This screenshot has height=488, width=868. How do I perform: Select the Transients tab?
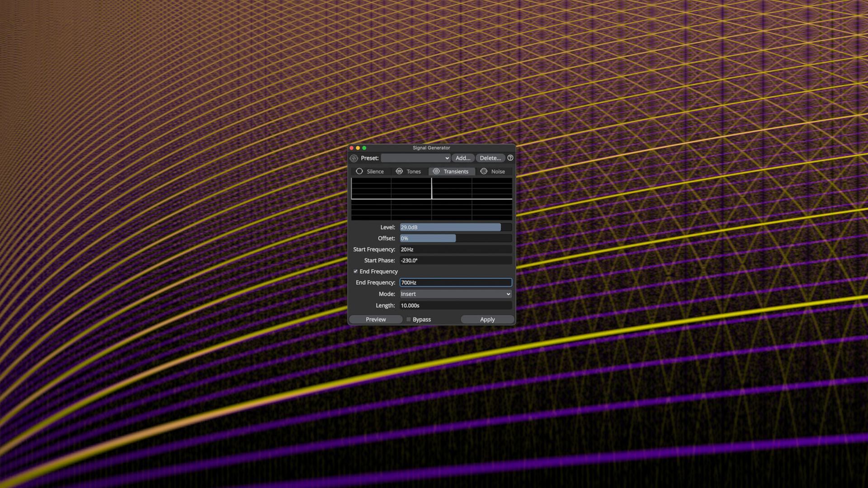pos(451,172)
